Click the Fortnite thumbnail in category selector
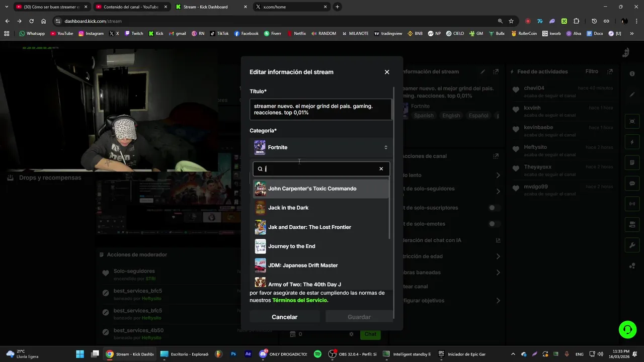Image resolution: width=644 pixels, height=362 pixels. (260, 147)
